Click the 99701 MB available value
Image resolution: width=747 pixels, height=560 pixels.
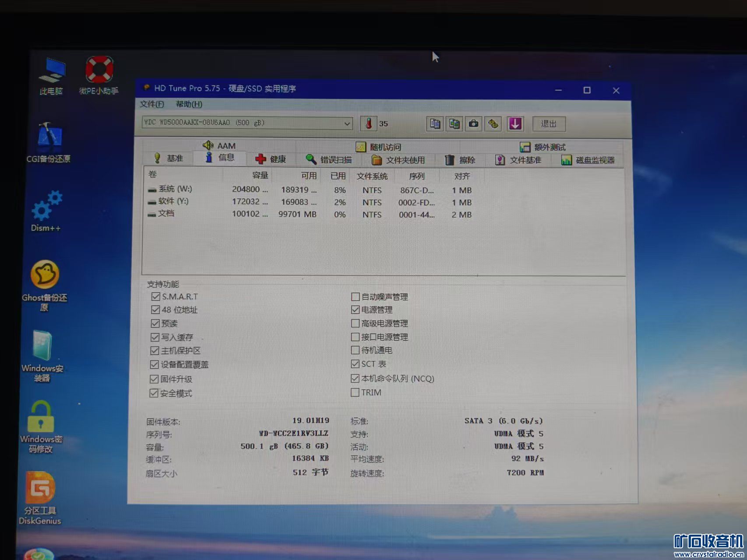[297, 214]
